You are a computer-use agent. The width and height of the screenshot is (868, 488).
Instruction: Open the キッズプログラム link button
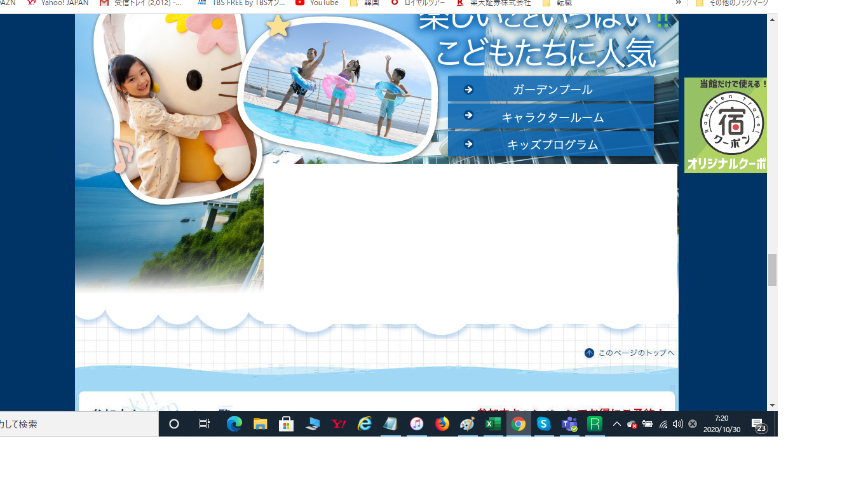[551, 144]
